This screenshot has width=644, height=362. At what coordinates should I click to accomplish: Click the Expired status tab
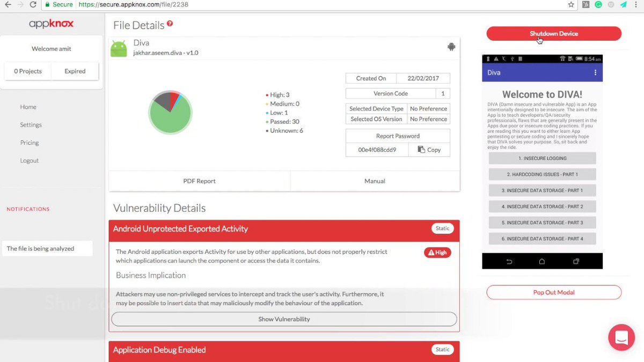[x=75, y=71]
